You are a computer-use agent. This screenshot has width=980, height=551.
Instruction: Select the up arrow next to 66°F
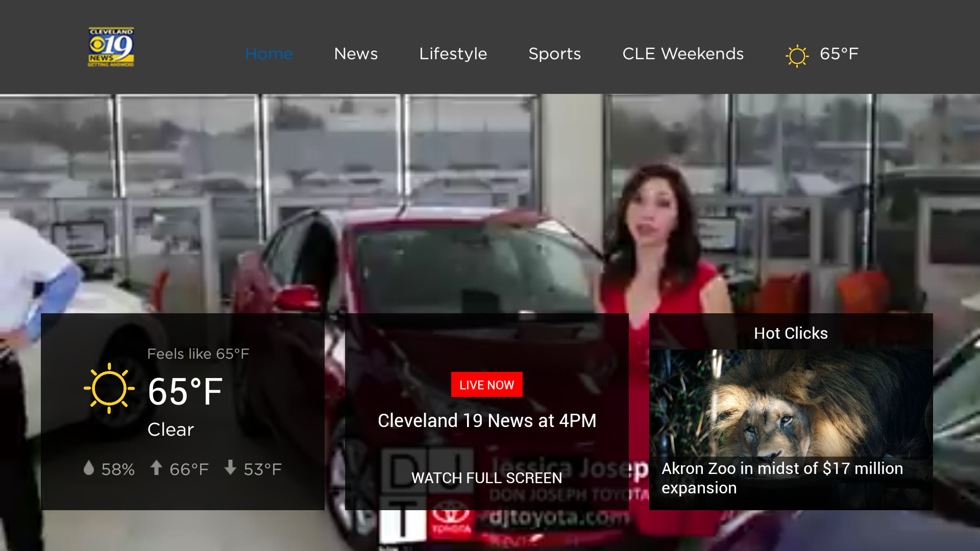157,468
